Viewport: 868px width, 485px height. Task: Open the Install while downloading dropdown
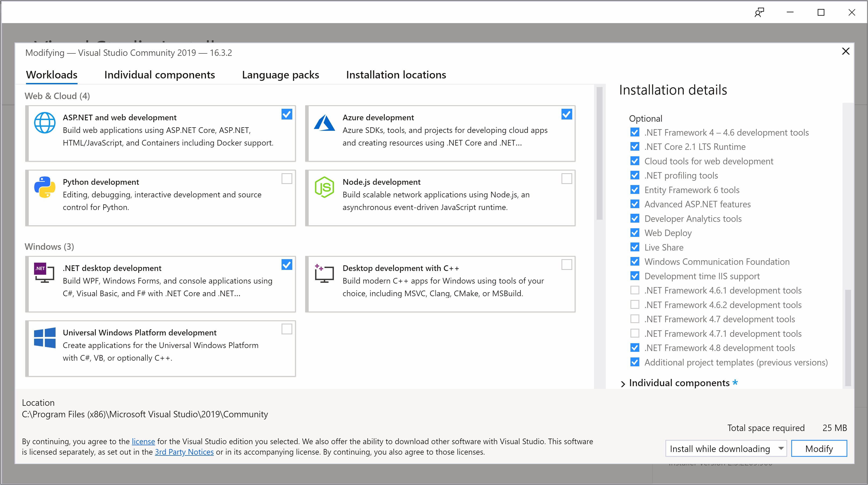pyautogui.click(x=781, y=448)
